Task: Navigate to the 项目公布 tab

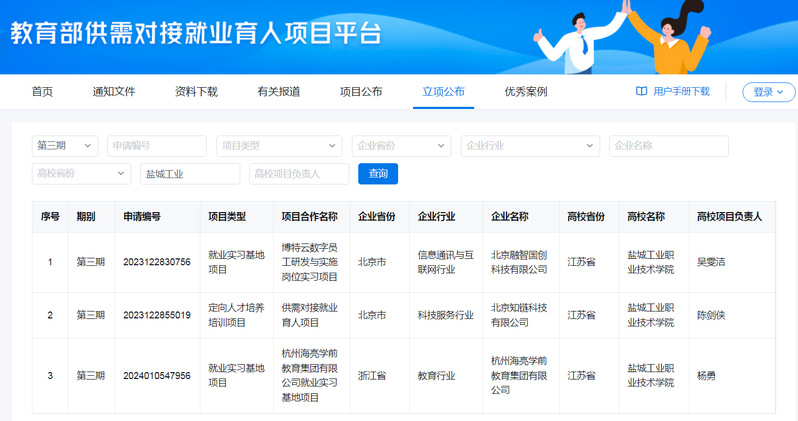Action: tap(361, 92)
